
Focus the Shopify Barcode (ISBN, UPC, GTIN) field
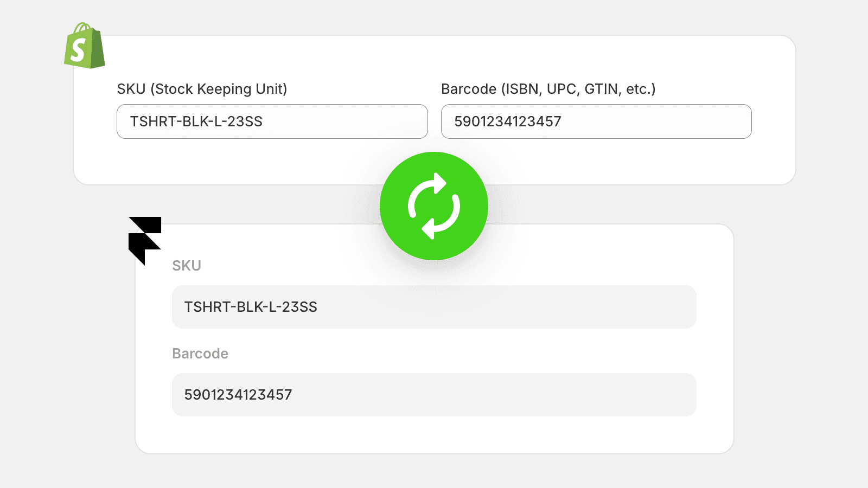click(x=596, y=121)
